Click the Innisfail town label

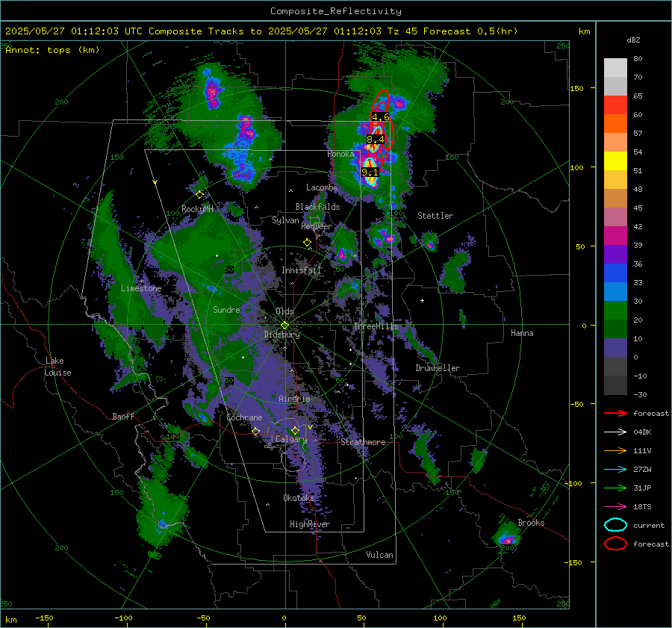tap(301, 270)
